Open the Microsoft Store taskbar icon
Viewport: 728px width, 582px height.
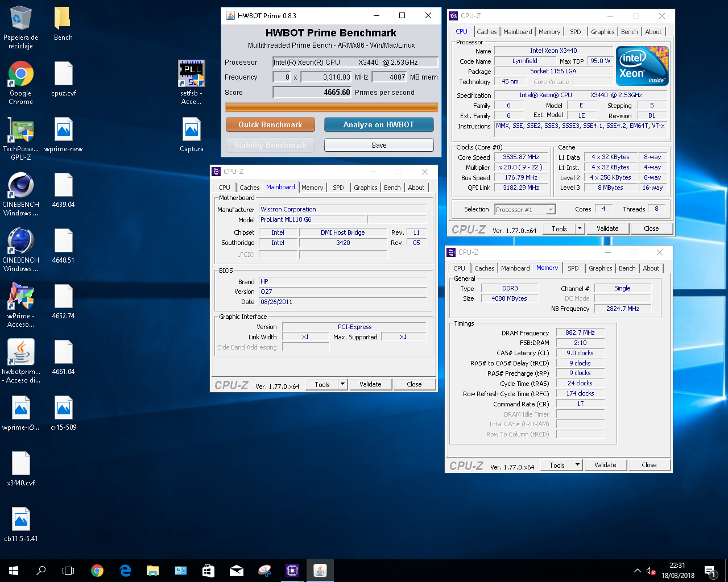[208, 571]
